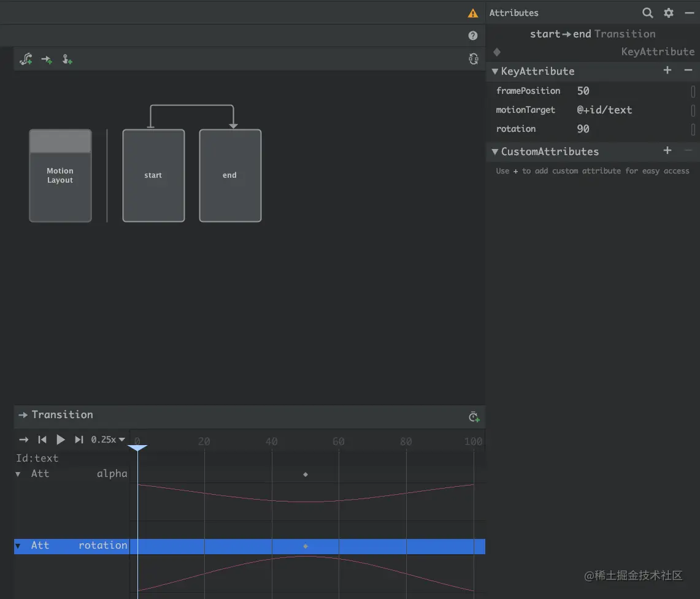
Task: Select the rotation keyframe diamond at 50
Action: 306,546
